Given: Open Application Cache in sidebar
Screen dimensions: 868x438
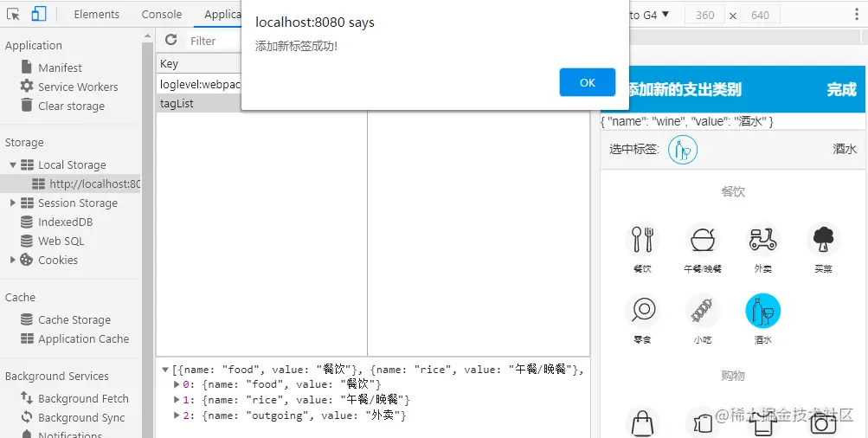Looking at the screenshot, I should click(x=84, y=338).
